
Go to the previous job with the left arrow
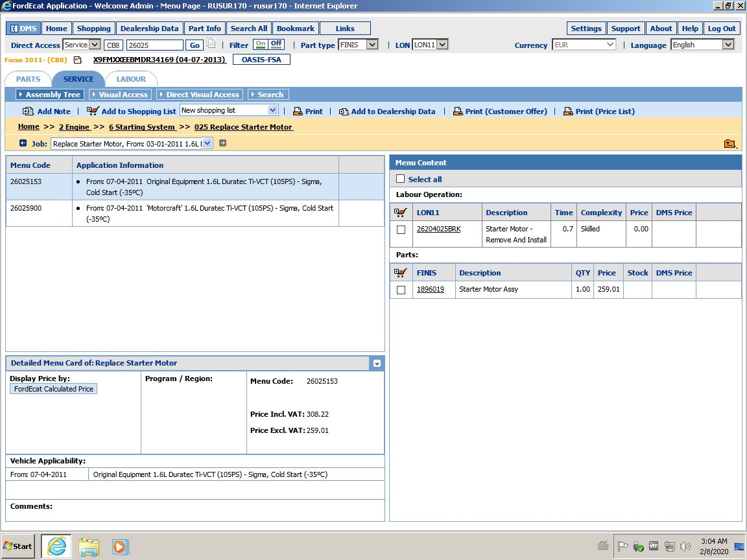click(x=23, y=143)
